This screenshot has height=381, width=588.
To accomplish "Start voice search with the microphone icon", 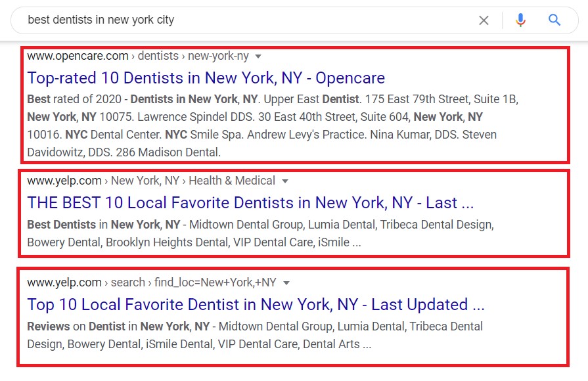I will 520,20.
